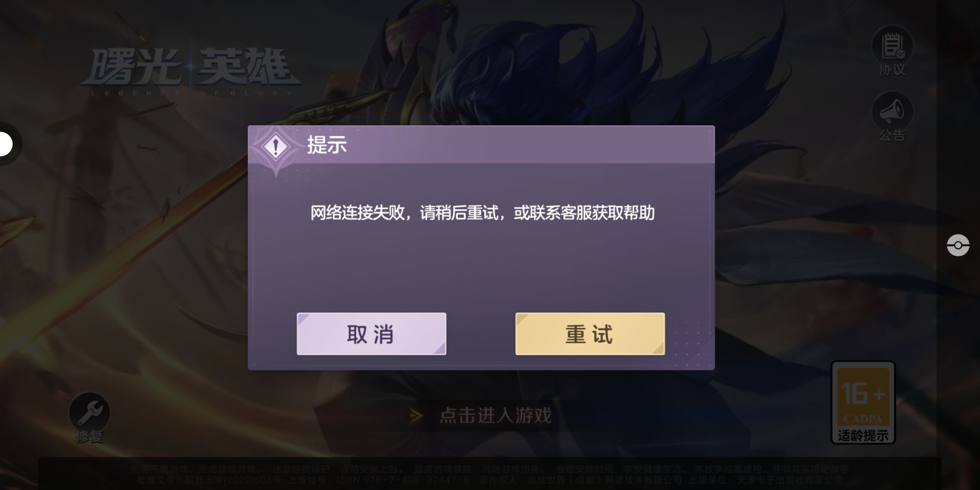Tap 点击进入游戏 to enter game
Image resolution: width=980 pixels, height=490 pixels.
pos(495,416)
